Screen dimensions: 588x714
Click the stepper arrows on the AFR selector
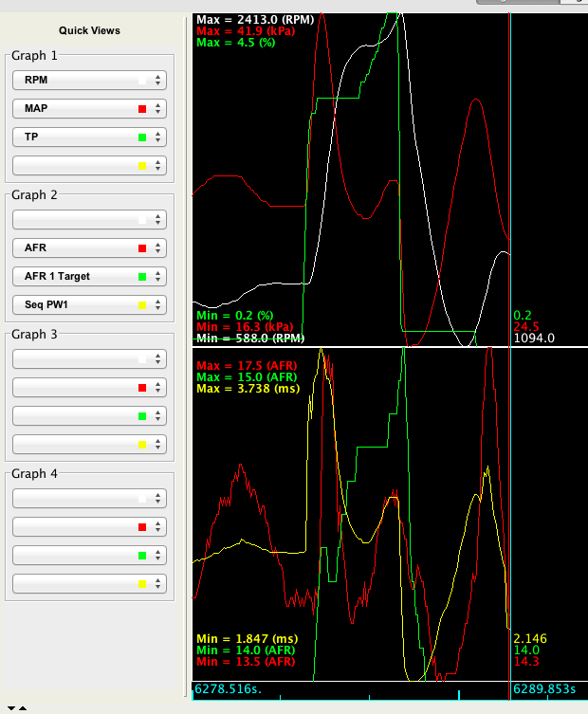(158, 247)
